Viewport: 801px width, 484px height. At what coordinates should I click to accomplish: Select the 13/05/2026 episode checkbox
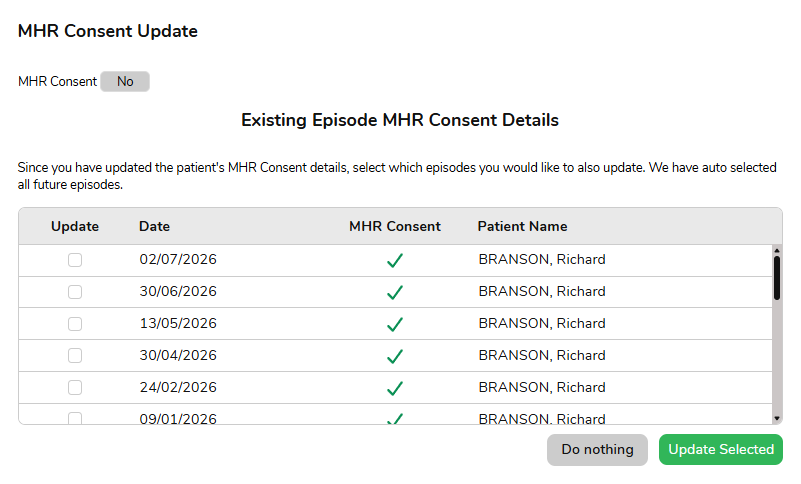(x=75, y=324)
